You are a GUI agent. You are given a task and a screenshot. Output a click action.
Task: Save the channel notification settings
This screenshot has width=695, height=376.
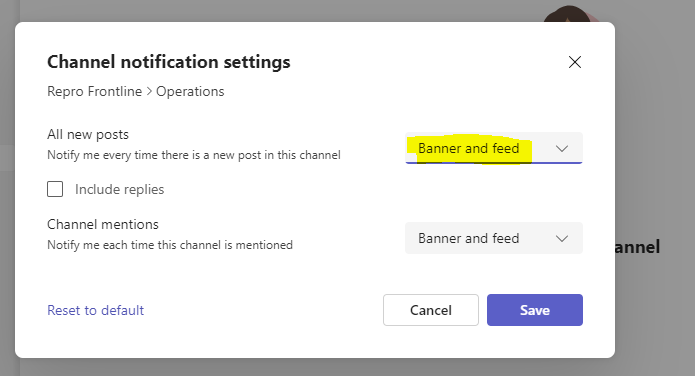pos(535,310)
